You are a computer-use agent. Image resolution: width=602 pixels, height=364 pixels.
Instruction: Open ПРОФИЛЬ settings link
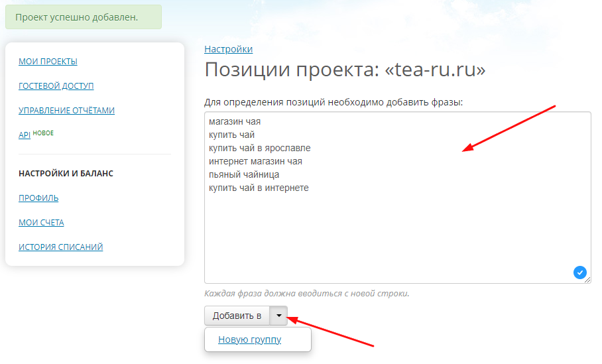pyautogui.click(x=38, y=198)
